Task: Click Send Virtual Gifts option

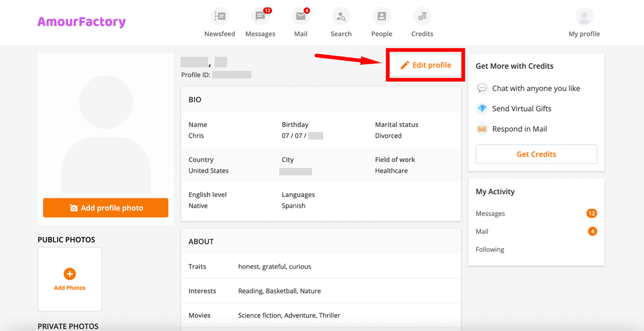Action: [x=521, y=109]
